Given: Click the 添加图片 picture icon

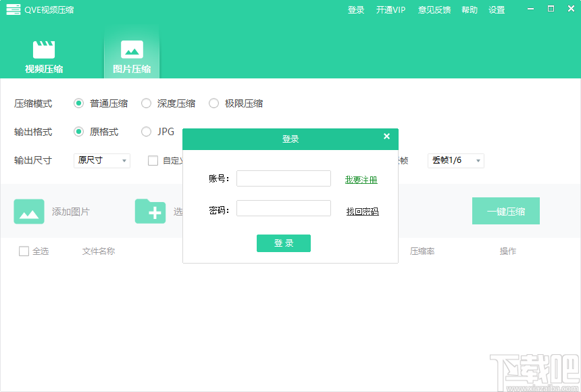Looking at the screenshot, I should point(30,211).
